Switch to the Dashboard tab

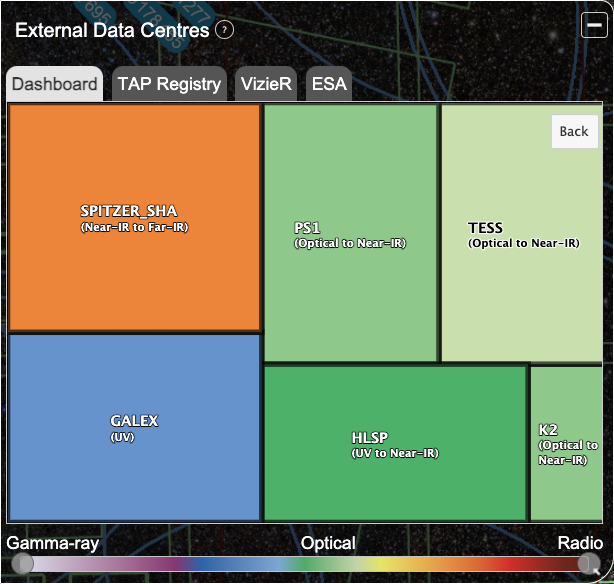tap(55, 84)
